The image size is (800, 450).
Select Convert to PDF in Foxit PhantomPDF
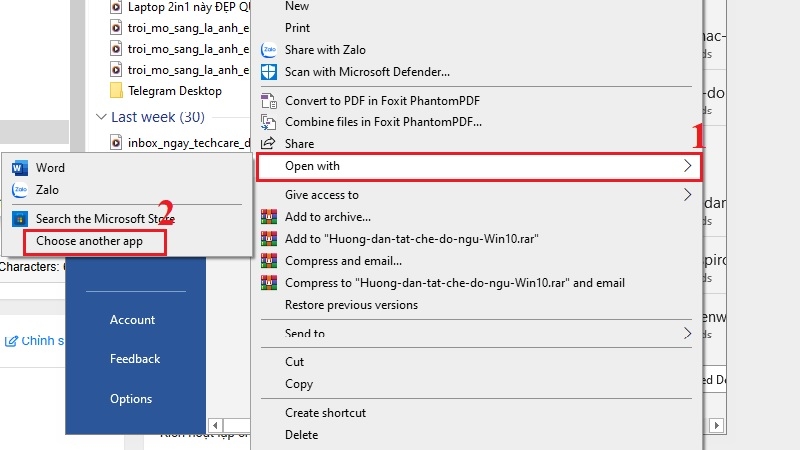click(x=382, y=101)
